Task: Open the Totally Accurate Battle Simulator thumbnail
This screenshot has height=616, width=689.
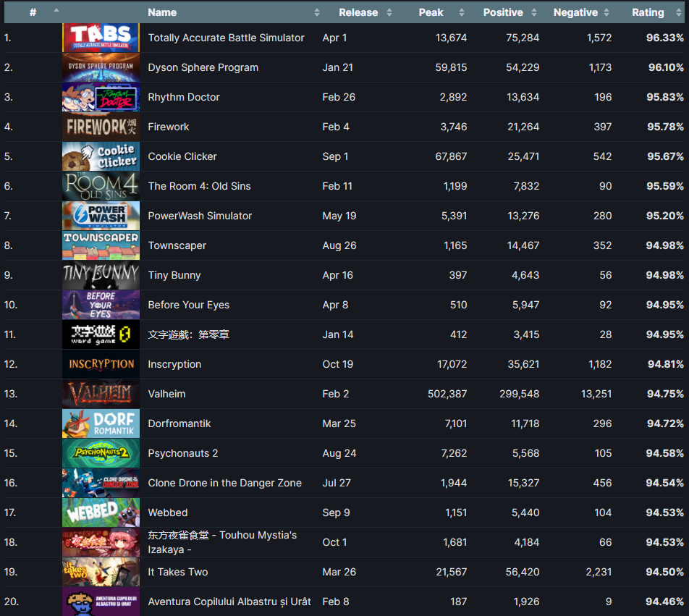Action: [101, 38]
